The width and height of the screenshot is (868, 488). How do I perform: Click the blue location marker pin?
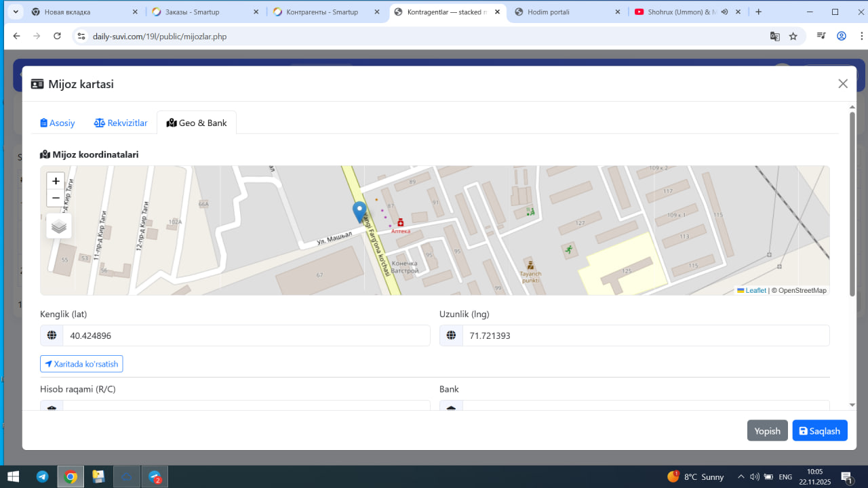tap(359, 211)
